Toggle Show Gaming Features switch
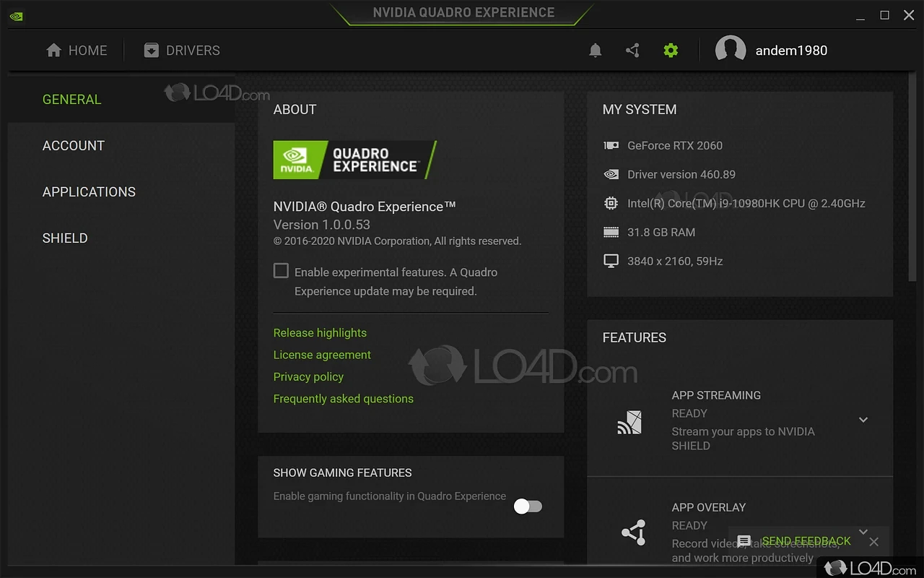The image size is (924, 578). click(x=528, y=506)
